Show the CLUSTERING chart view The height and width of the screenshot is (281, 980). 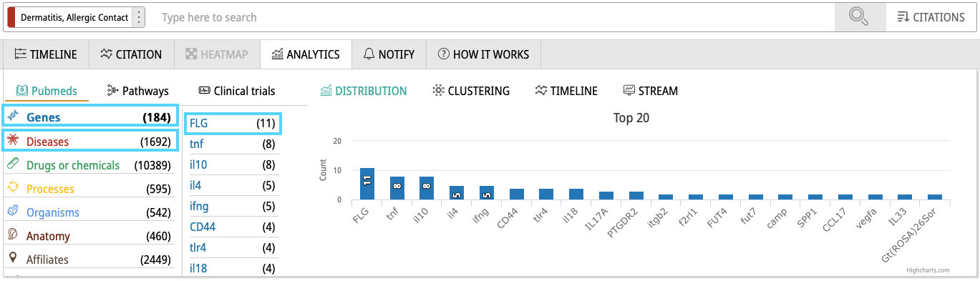471,91
